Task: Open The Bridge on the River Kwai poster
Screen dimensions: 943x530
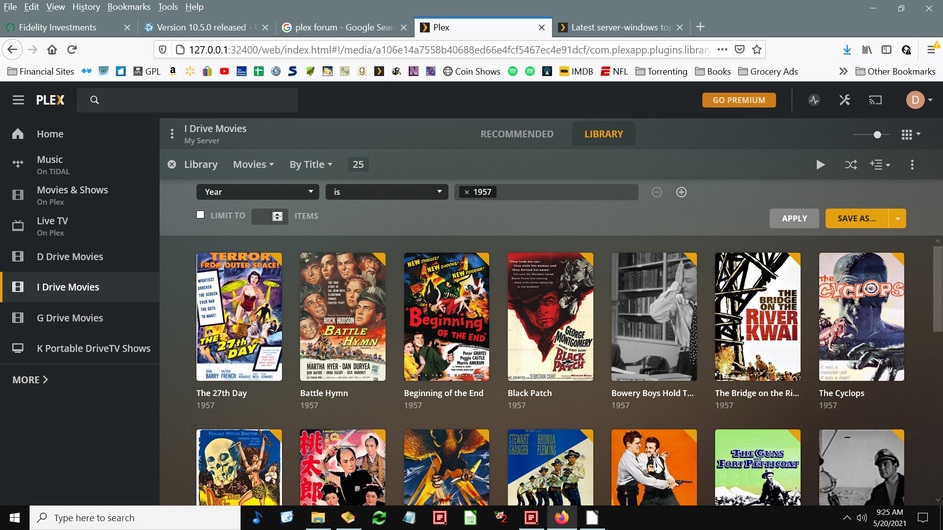Action: pos(757,316)
